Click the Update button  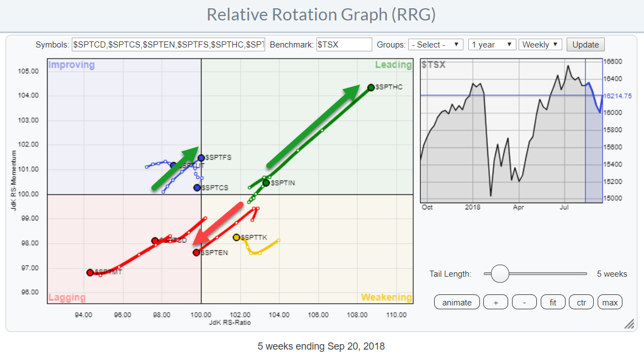click(x=585, y=44)
